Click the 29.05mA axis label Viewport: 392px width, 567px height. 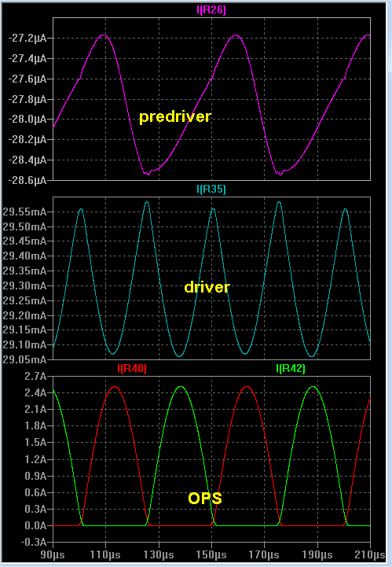tap(25, 359)
